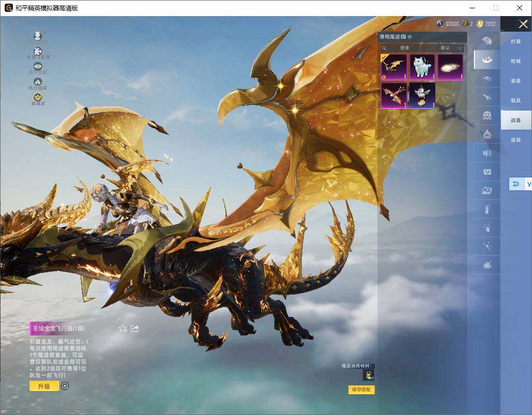Viewport: 532px width, 415px height.
Task: Open the roast chicken dinner category
Action: [487, 265]
